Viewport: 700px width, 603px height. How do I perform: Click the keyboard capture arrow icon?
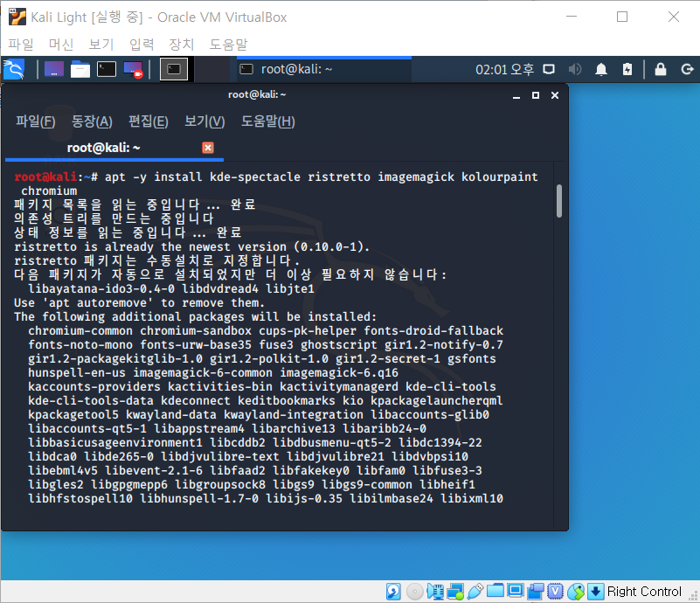595,592
